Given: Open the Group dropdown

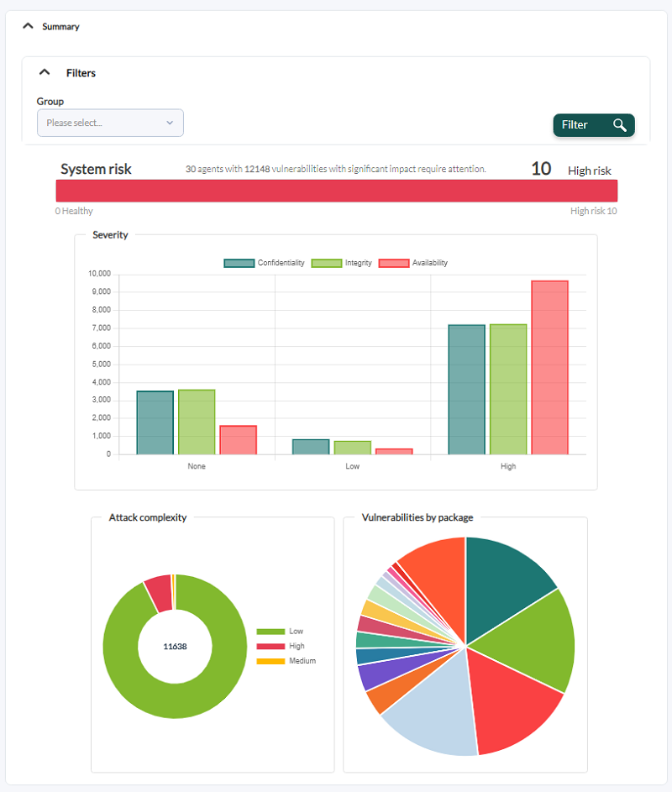Looking at the screenshot, I should point(110,123).
